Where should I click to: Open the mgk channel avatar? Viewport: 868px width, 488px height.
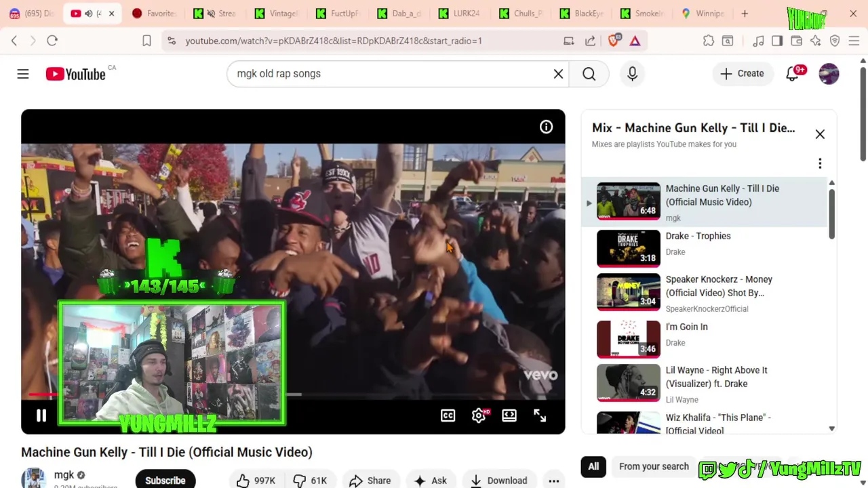[33, 478]
